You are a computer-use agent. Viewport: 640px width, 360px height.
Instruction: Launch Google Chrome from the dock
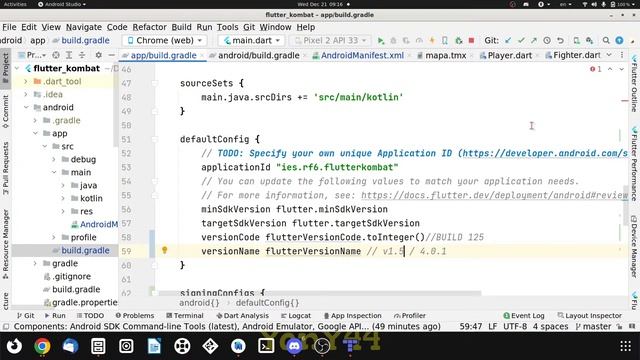42,346
